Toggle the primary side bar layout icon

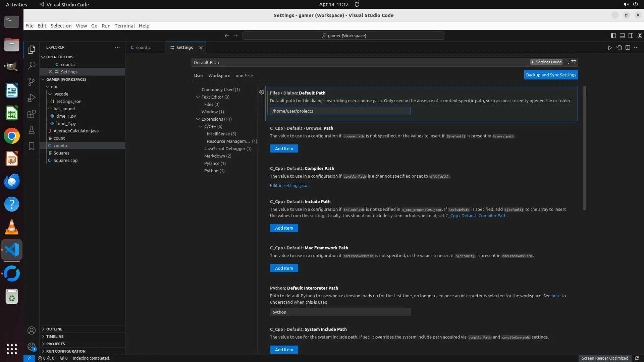(x=613, y=36)
